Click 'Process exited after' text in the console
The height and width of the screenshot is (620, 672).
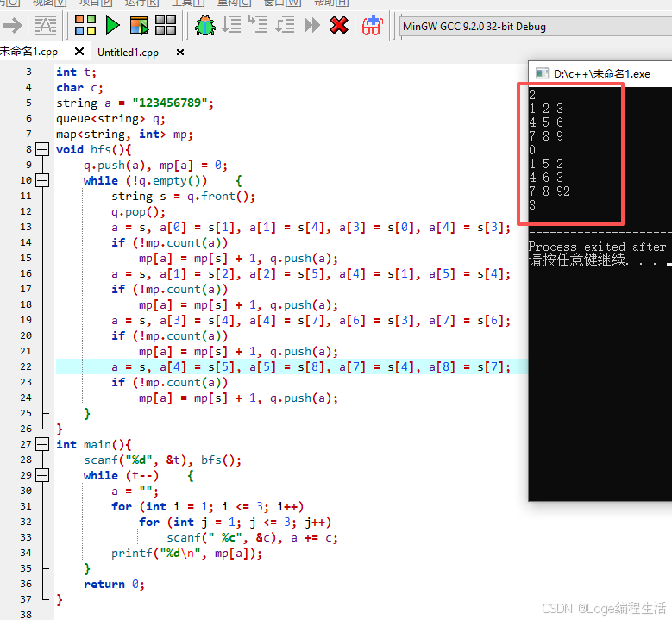point(597,247)
